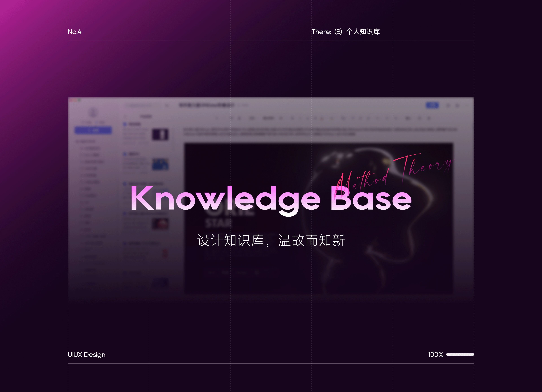Click the wide blue button in blurred sidebar
This screenshot has height=392, width=542.
coord(93,130)
